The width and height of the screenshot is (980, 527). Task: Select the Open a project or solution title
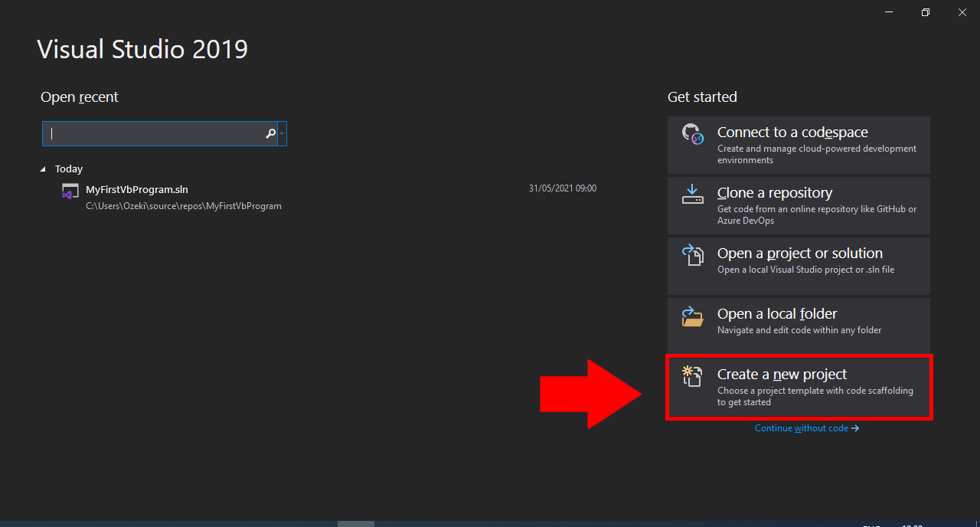point(800,253)
